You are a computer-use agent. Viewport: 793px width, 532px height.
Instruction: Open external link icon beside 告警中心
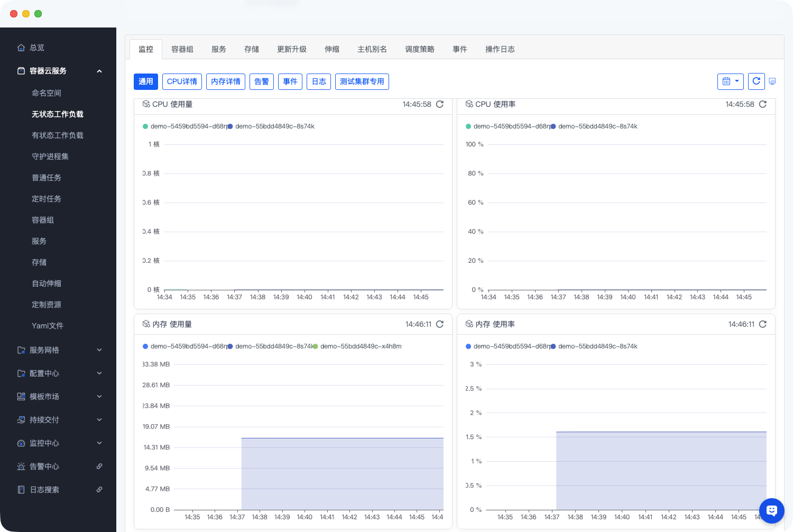[99, 466]
